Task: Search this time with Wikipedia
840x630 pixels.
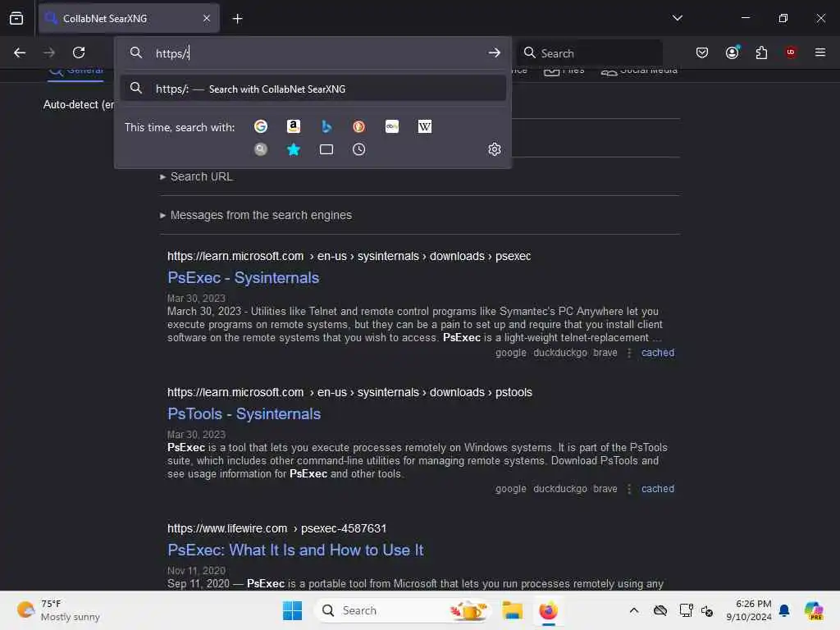Action: (x=425, y=126)
